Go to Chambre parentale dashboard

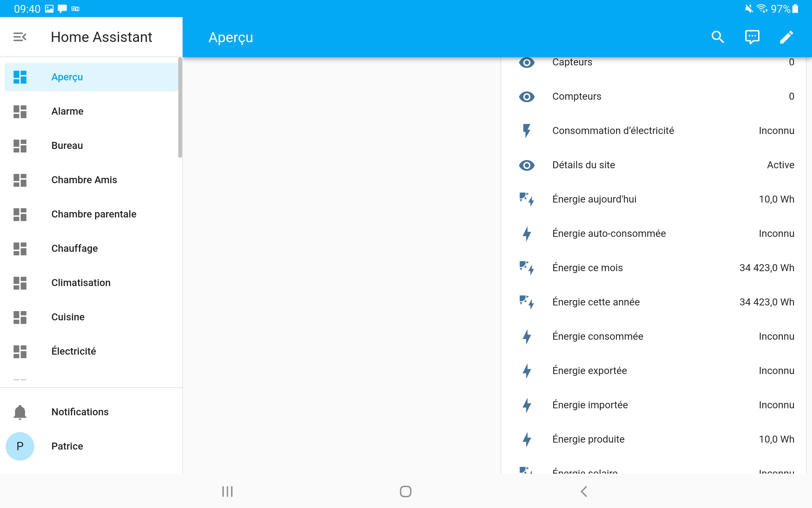[x=91, y=214]
